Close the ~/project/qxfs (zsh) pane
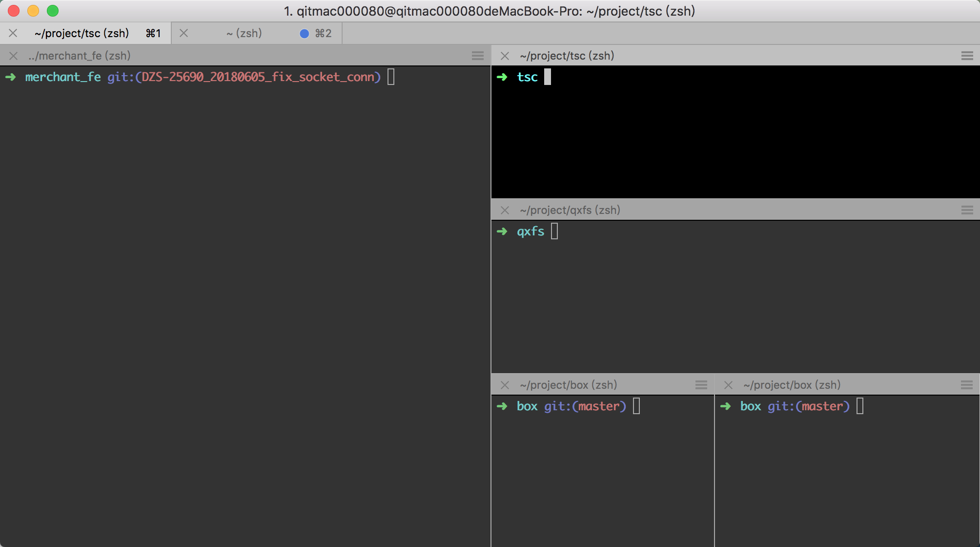The image size is (980, 547). (505, 210)
